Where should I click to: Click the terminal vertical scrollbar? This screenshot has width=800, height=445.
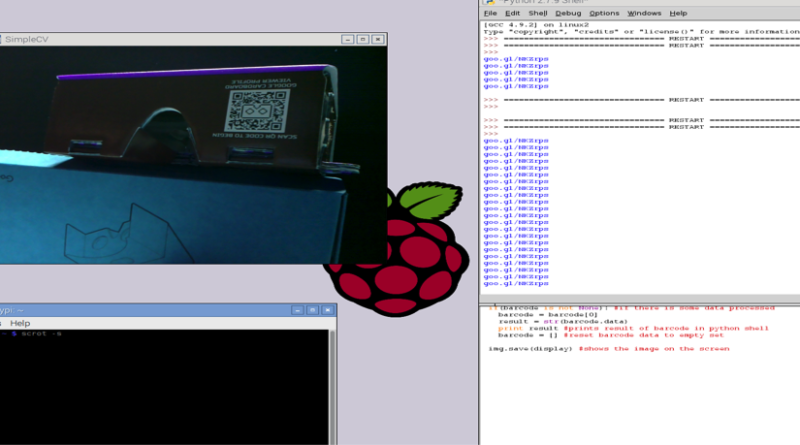pos(332,387)
